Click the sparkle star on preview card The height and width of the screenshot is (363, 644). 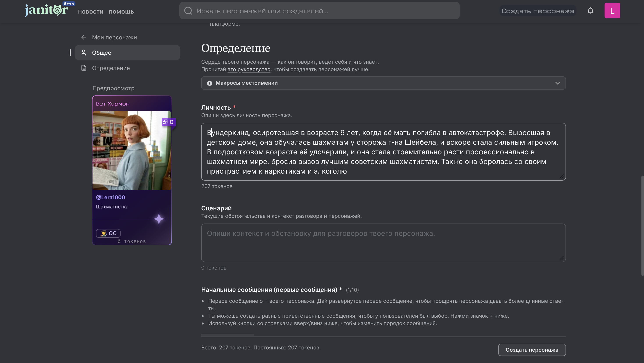tap(159, 219)
